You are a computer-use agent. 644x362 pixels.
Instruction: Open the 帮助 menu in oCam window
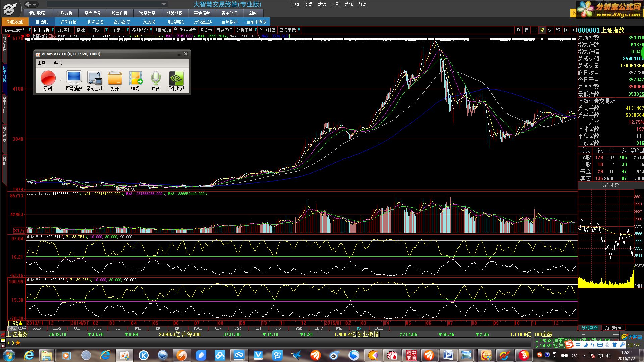(58, 63)
